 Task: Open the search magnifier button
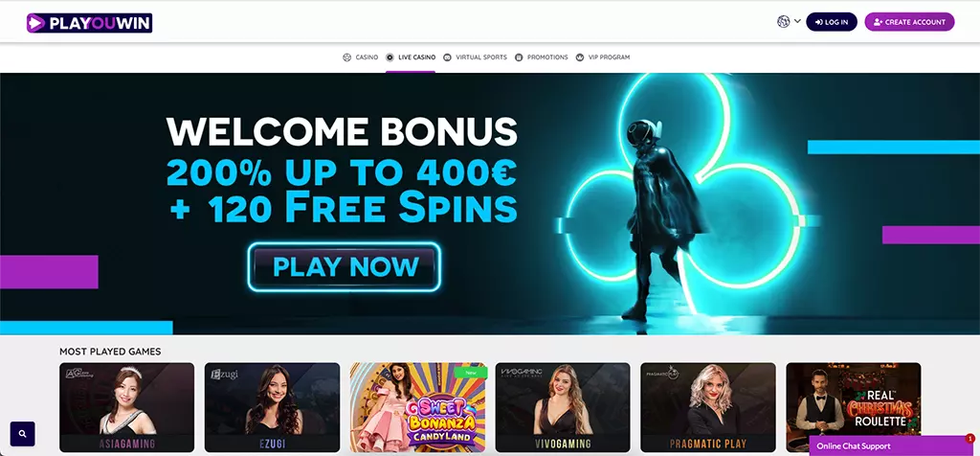pos(23,433)
